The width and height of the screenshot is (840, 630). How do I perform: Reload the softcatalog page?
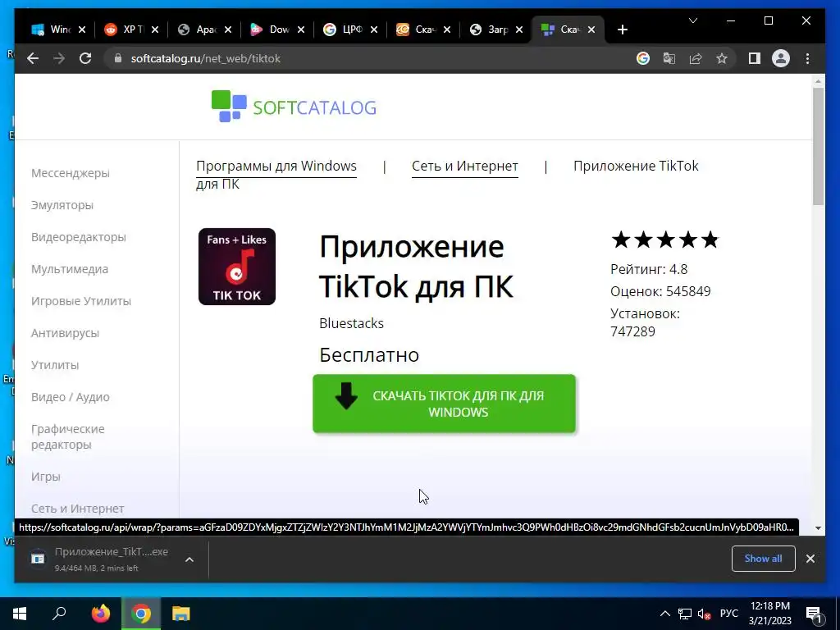(x=85, y=58)
